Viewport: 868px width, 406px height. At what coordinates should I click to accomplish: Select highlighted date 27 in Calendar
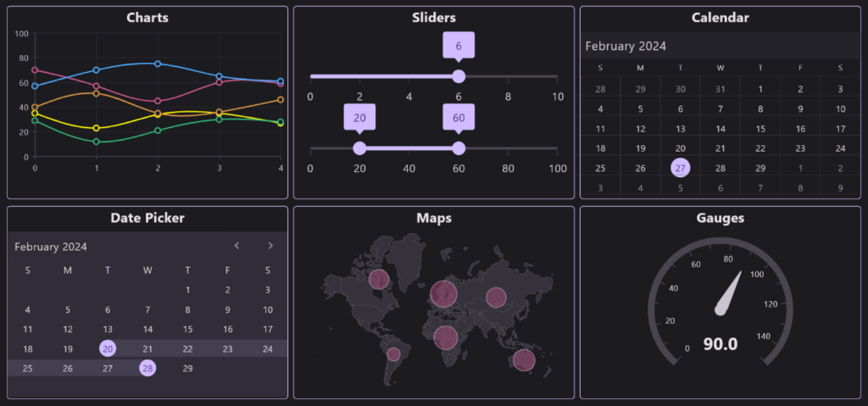pyautogui.click(x=681, y=168)
